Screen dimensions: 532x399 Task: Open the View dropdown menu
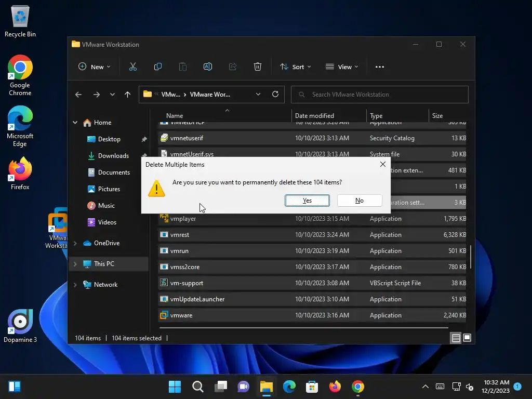342,67
